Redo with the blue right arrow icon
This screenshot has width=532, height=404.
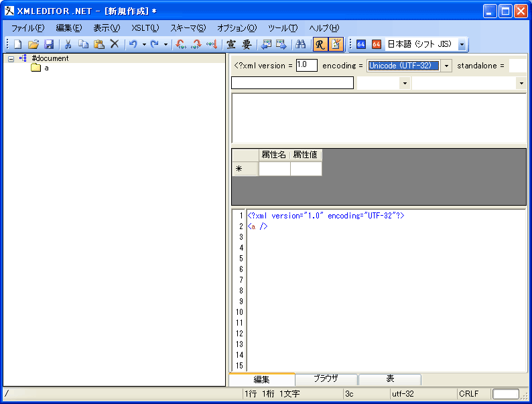(x=155, y=44)
